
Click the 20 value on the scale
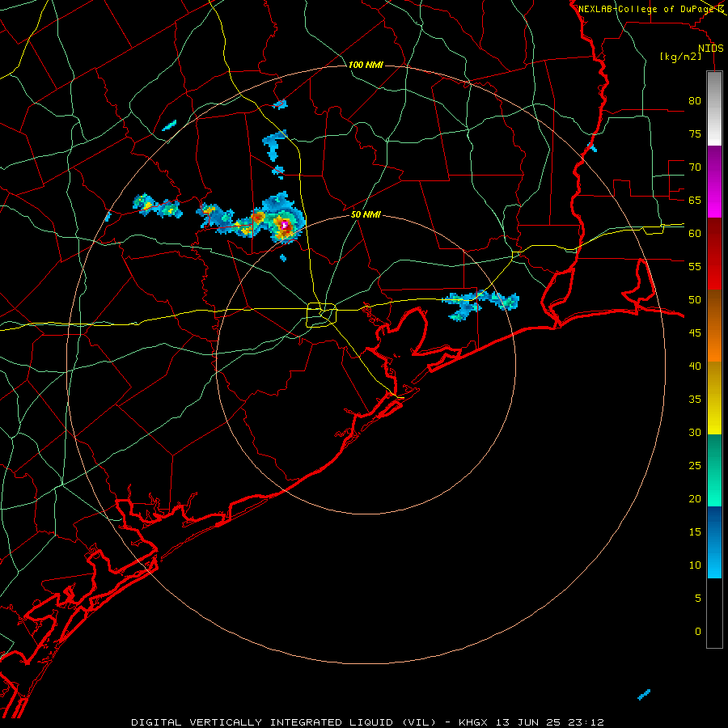point(695,498)
